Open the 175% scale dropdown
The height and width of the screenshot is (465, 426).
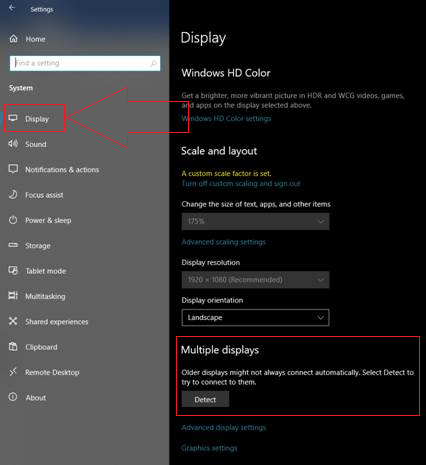click(255, 221)
